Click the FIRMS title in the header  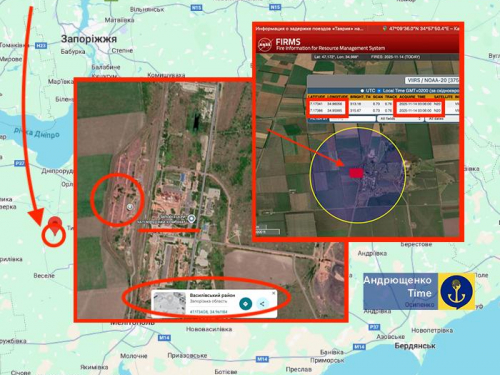(288, 42)
